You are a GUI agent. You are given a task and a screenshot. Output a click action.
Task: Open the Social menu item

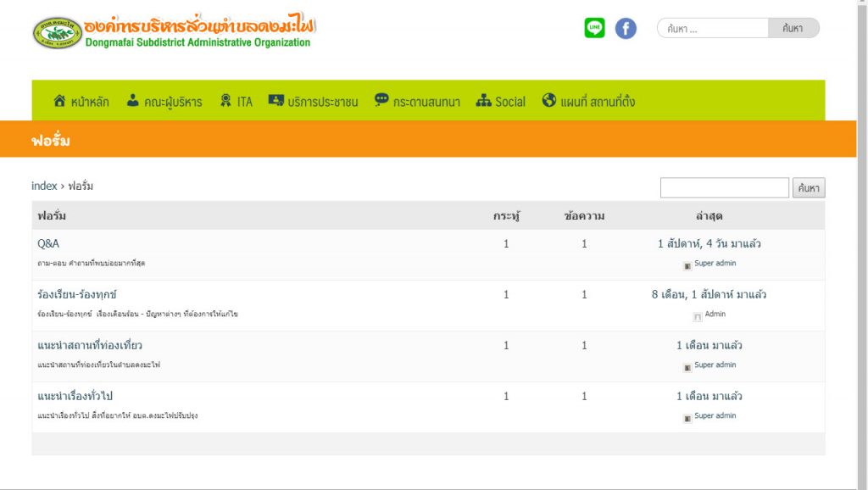[x=510, y=102]
